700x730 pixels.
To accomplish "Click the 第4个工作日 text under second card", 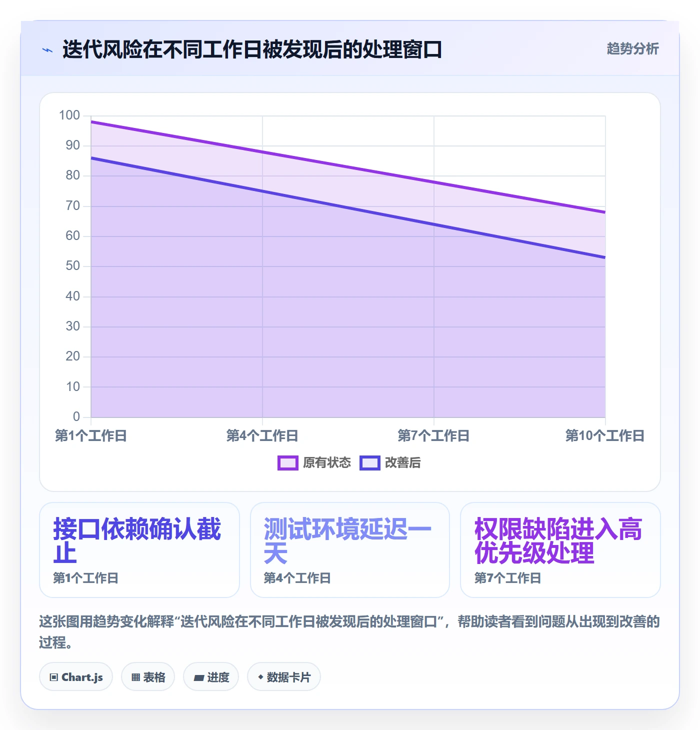I will (x=297, y=578).
